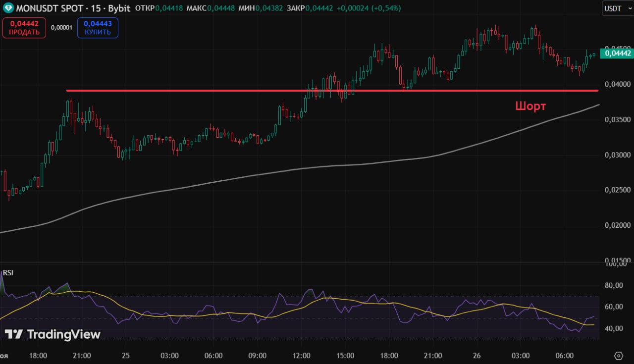The image size is (634, 364).
Task: Click the TradingView logo
Action: point(52,335)
